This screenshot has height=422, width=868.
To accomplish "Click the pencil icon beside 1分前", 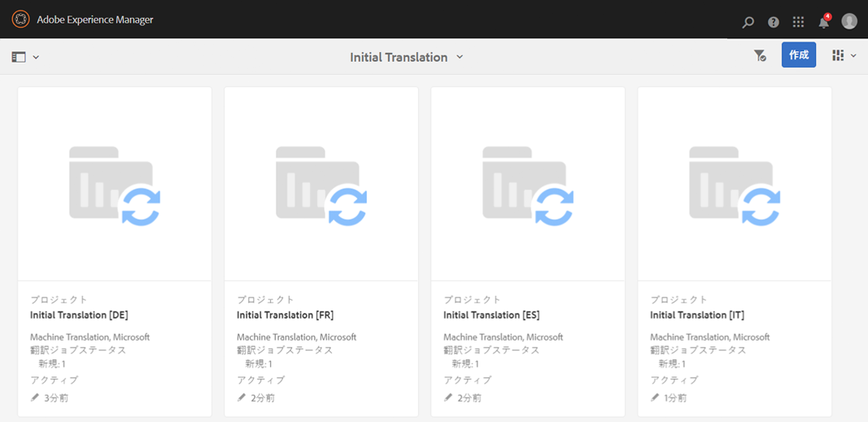I will tap(655, 397).
